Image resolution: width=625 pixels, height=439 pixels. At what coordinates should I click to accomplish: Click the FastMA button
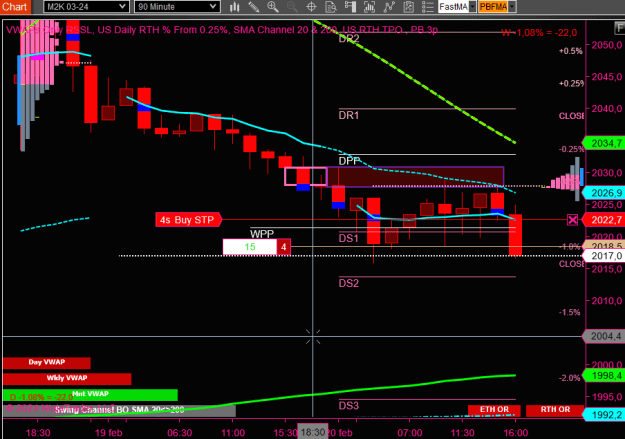click(454, 7)
